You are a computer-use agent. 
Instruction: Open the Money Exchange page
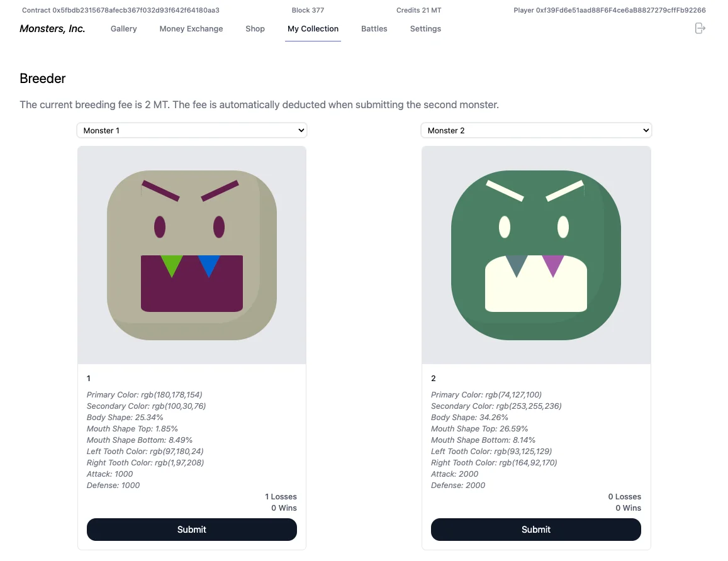(191, 29)
